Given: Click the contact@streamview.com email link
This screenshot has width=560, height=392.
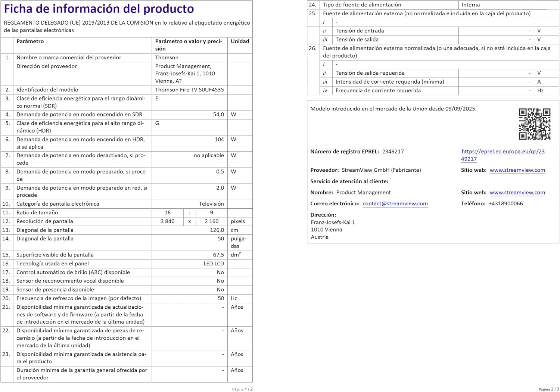Looking at the screenshot, I should (x=395, y=204).
